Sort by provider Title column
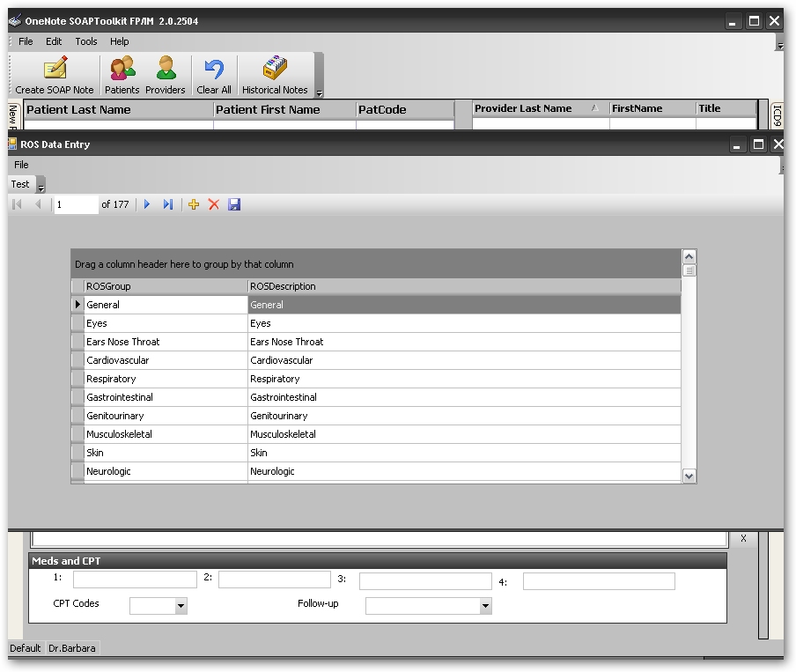 tap(726, 108)
